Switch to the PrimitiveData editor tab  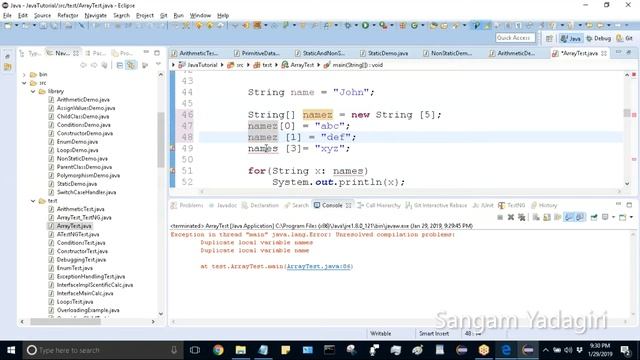[257, 53]
